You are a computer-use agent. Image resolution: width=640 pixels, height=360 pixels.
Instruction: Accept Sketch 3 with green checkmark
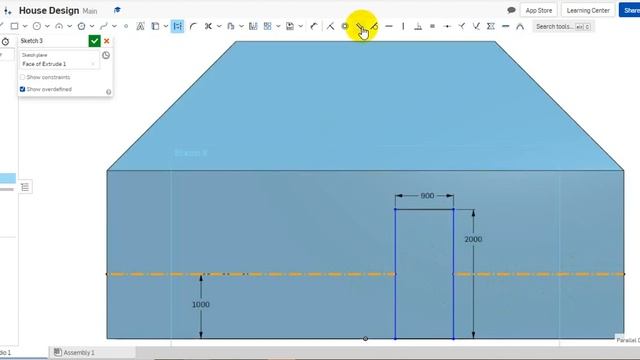coord(94,41)
